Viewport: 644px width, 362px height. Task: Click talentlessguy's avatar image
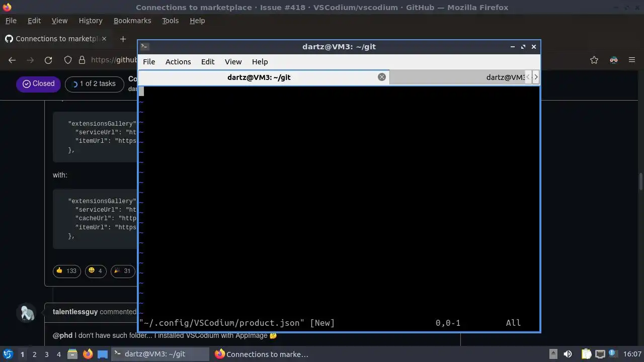point(27,313)
